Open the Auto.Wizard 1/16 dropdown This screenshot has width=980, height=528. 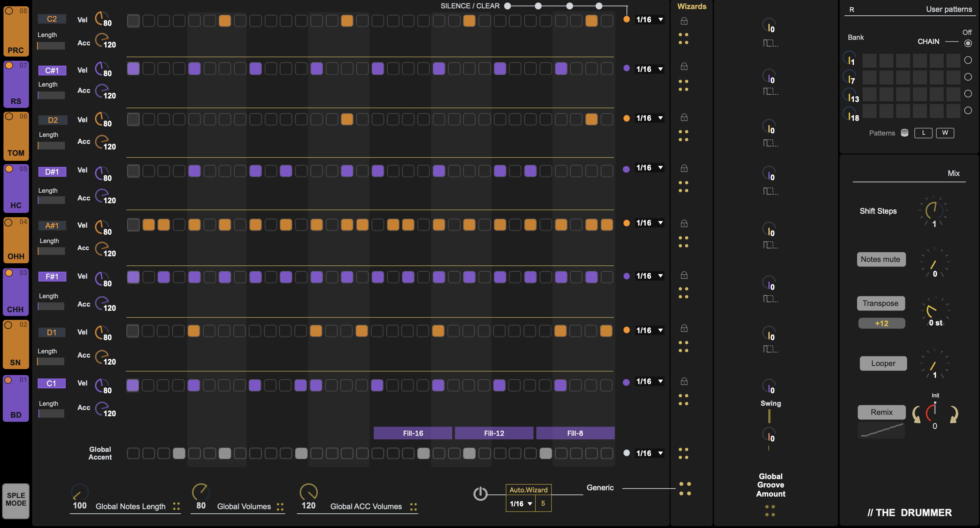tap(520, 504)
